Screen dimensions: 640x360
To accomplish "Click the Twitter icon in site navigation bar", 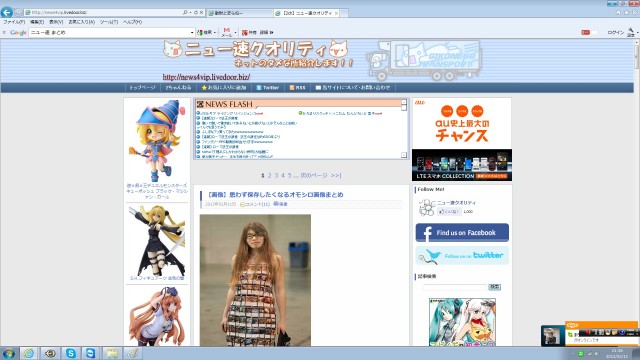I will coord(259,88).
